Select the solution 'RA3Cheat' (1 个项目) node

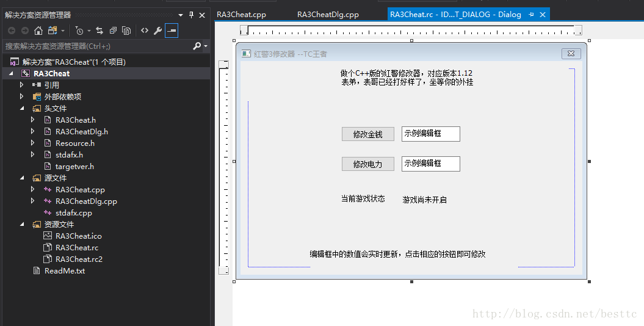pyautogui.click(x=74, y=62)
